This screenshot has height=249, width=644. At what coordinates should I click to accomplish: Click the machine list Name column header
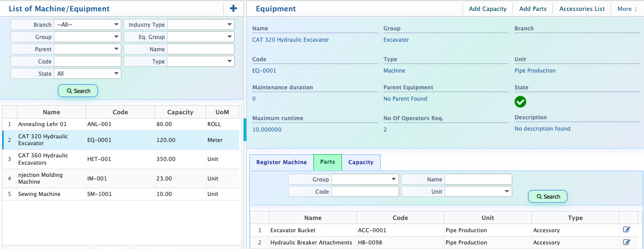click(51, 112)
